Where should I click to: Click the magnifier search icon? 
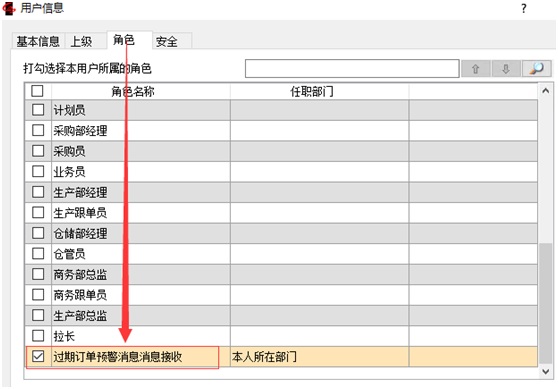537,68
